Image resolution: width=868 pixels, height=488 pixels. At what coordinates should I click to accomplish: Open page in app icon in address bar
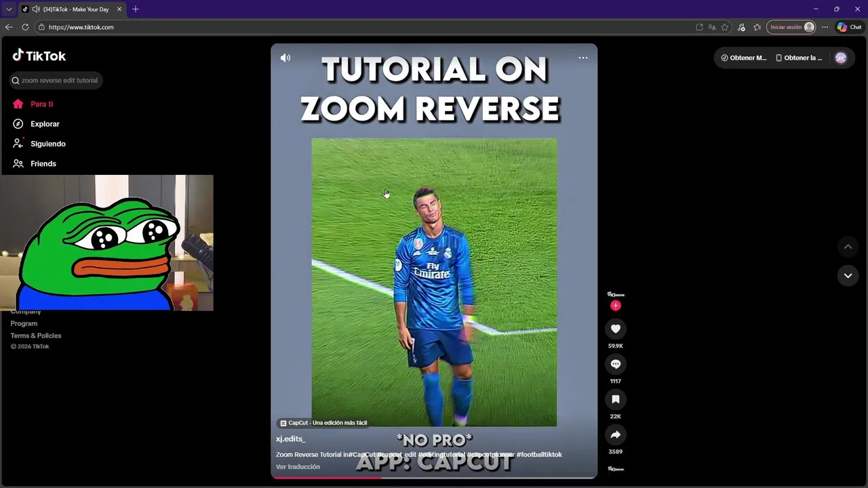pos(699,27)
